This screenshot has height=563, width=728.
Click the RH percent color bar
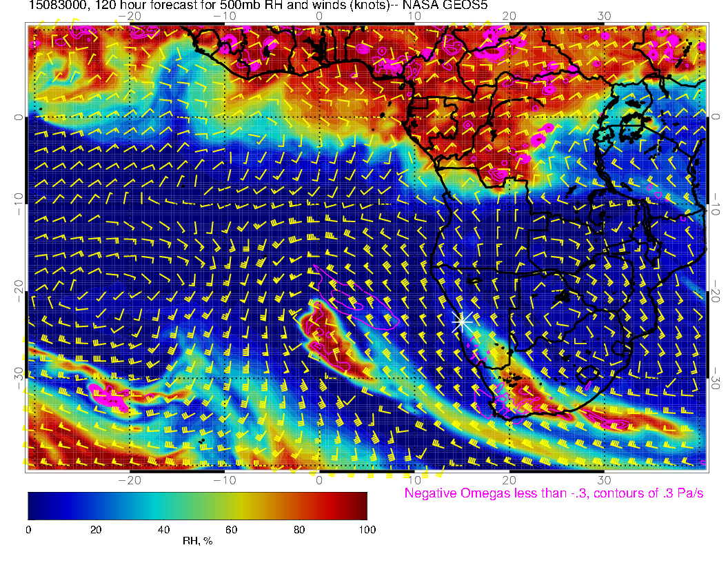pos(198,506)
